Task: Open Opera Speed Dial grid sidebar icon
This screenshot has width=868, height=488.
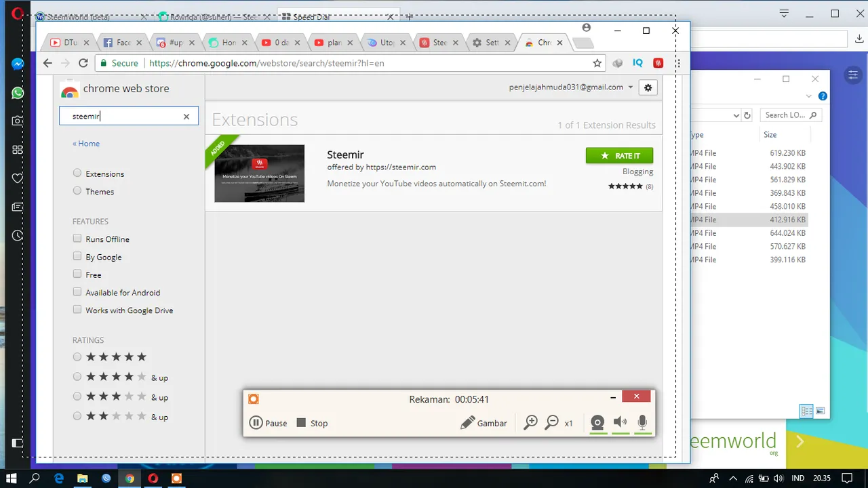Action: [x=18, y=149]
